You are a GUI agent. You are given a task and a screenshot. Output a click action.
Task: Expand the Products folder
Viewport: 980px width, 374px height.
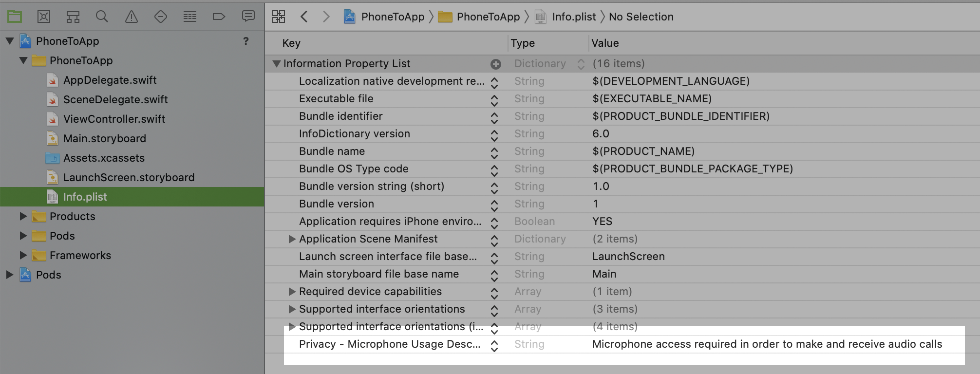tap(23, 216)
